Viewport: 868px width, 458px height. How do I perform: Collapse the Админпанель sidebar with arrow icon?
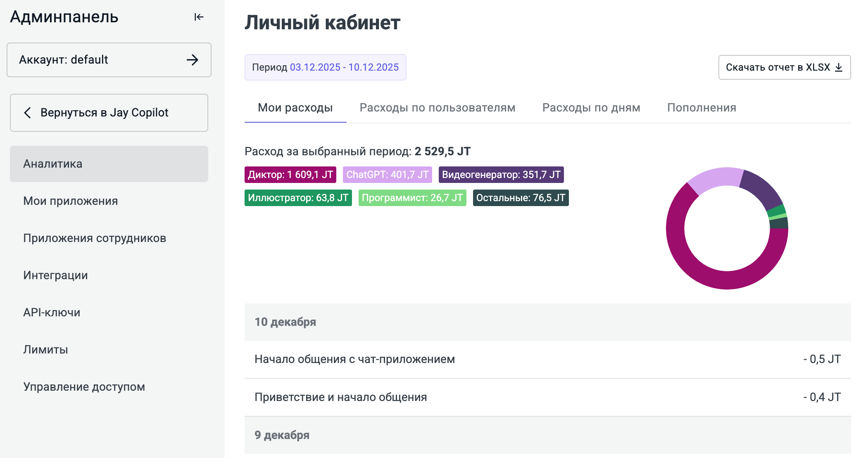click(199, 17)
